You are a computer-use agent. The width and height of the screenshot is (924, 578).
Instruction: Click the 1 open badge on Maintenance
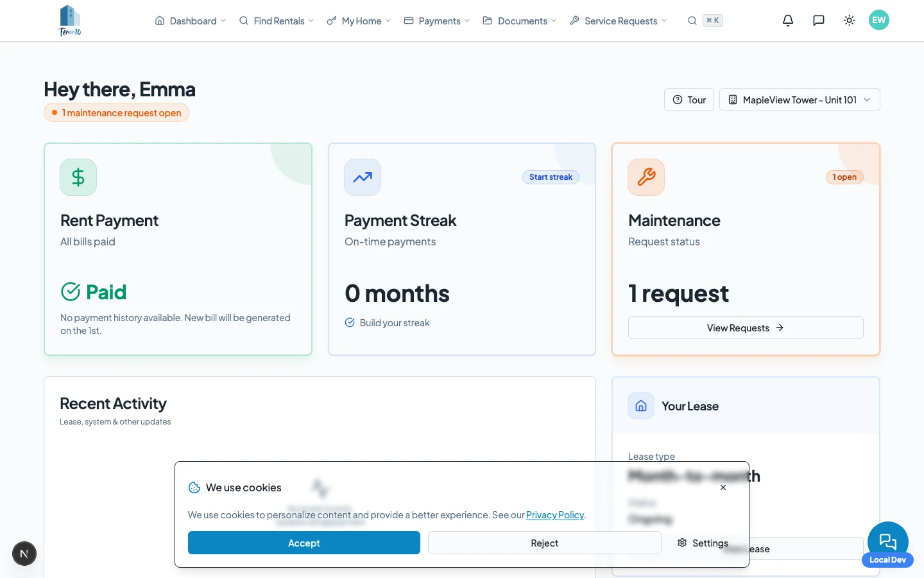[x=844, y=177]
